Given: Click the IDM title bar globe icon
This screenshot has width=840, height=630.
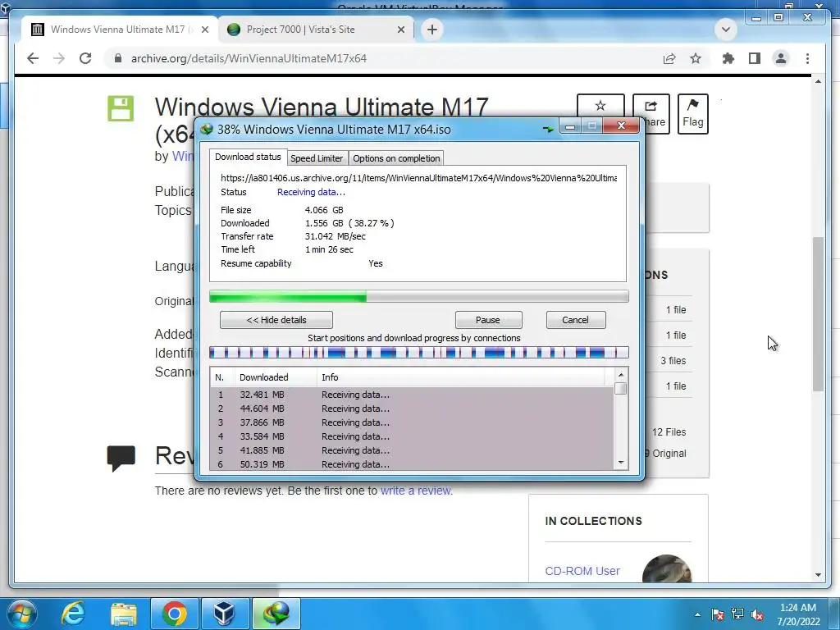Looking at the screenshot, I should [206, 129].
